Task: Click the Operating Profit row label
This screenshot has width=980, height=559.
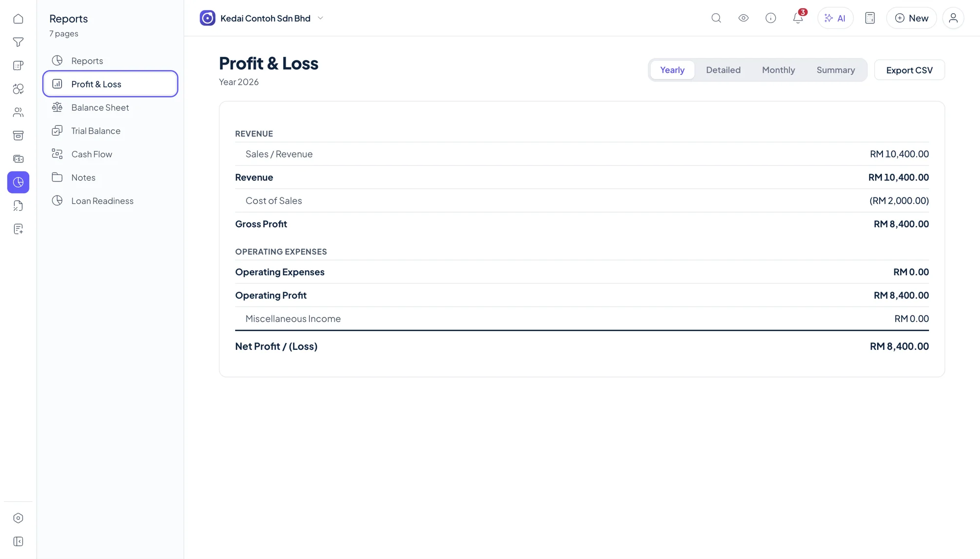Action: pyautogui.click(x=270, y=295)
